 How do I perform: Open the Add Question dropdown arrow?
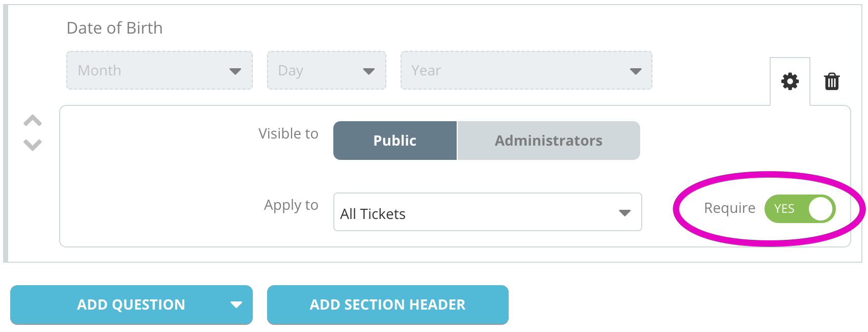[x=236, y=305]
